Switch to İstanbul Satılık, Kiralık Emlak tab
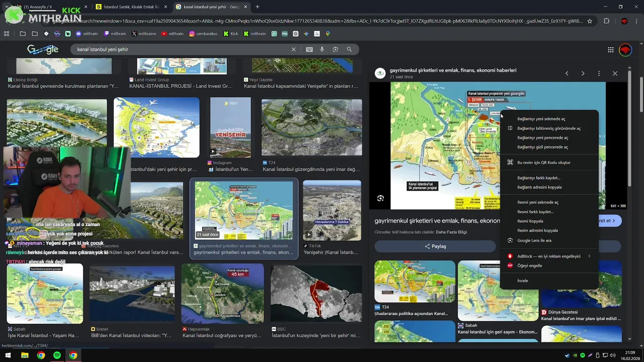 (131, 7)
